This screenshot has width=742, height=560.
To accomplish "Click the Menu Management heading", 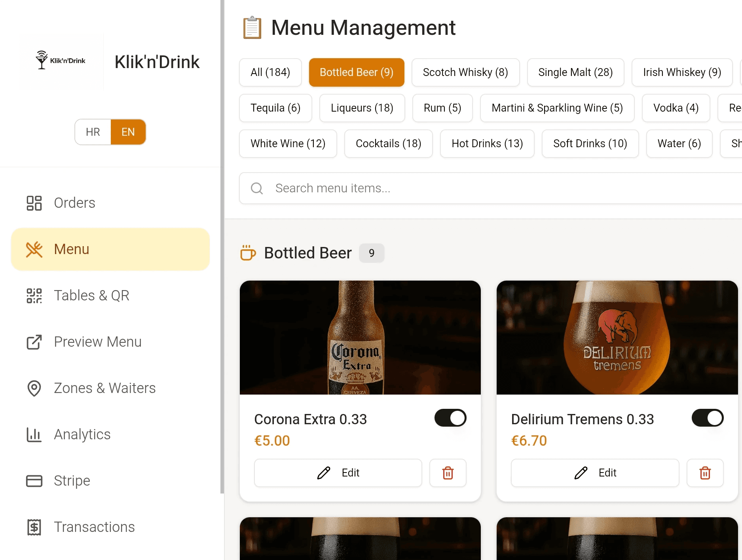I will [363, 28].
